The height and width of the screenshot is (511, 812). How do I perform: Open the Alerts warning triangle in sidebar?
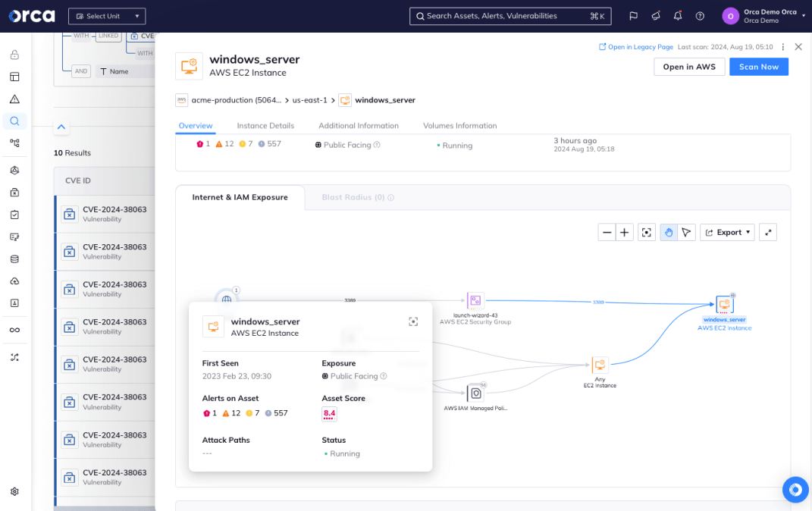pos(14,99)
